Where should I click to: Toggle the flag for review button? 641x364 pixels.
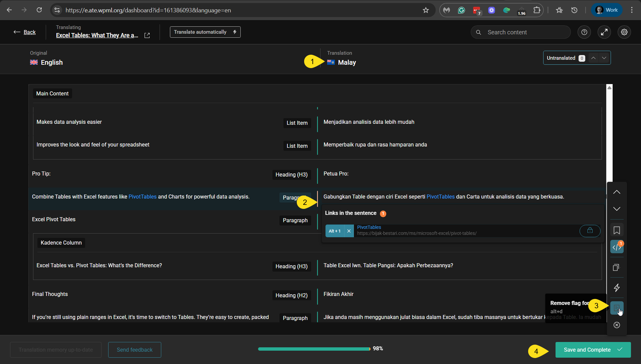(x=616, y=308)
